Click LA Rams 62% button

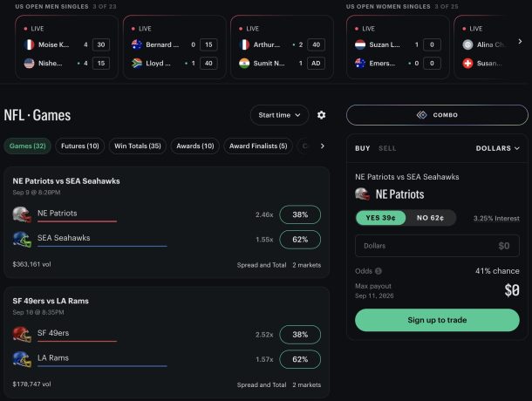coord(300,359)
